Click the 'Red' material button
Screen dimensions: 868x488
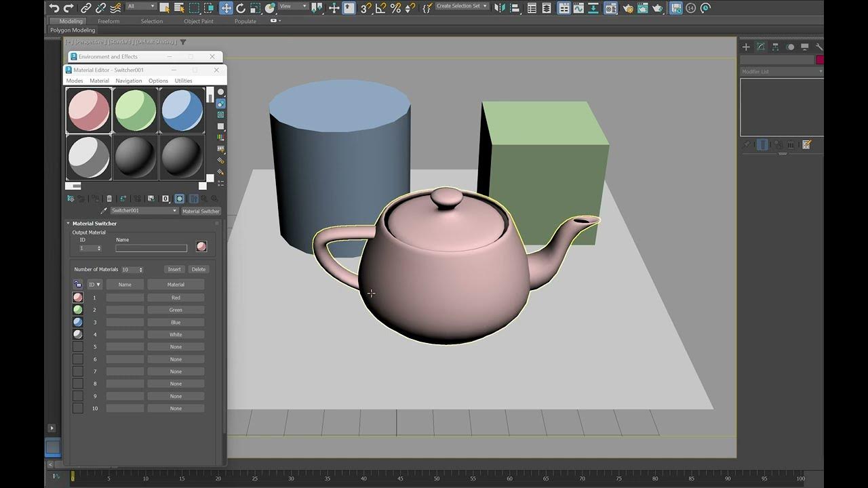pyautogui.click(x=176, y=298)
